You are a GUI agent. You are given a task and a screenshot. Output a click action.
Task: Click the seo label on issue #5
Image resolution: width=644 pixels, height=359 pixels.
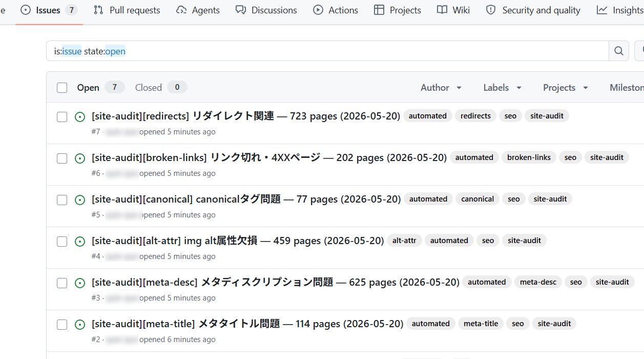click(514, 199)
